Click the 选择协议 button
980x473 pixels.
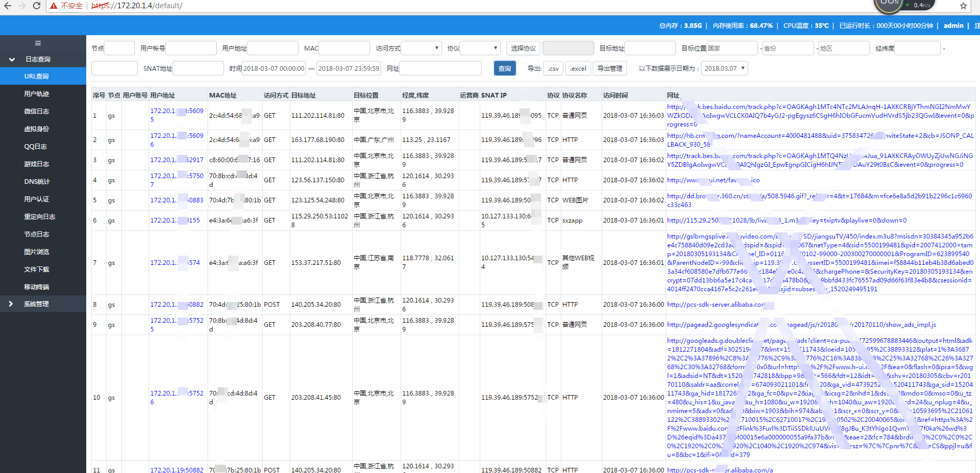[x=524, y=48]
